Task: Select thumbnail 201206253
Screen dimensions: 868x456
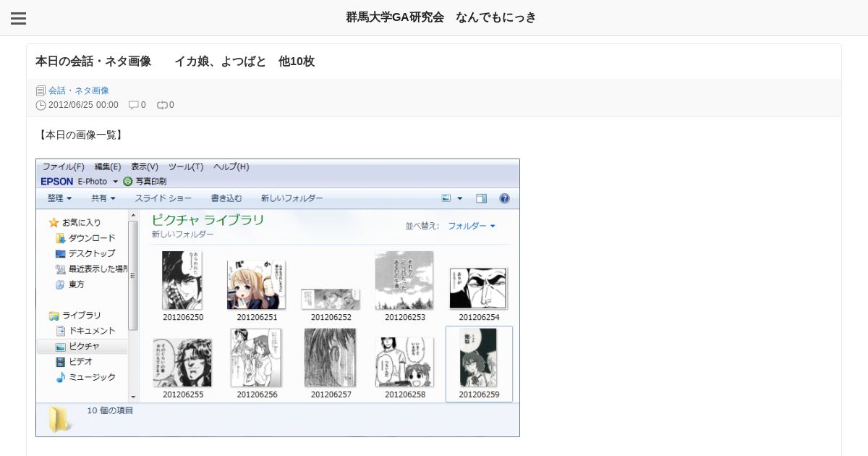Action: pyautogui.click(x=405, y=285)
